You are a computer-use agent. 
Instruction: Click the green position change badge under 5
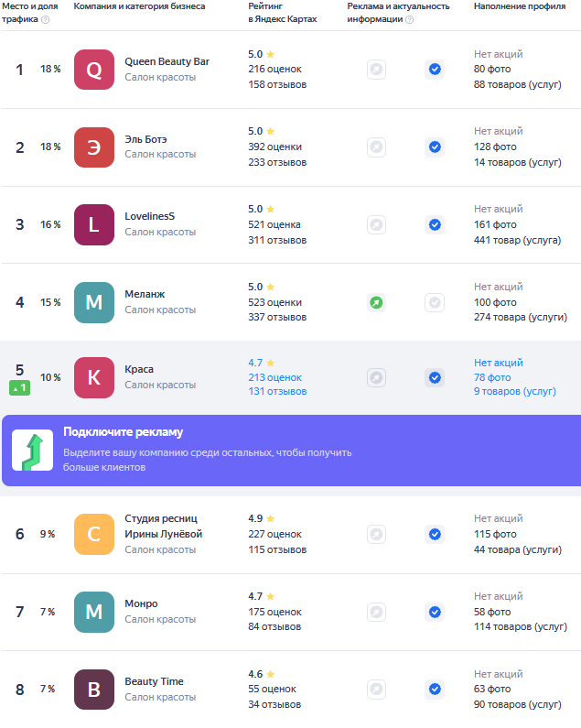point(20,387)
